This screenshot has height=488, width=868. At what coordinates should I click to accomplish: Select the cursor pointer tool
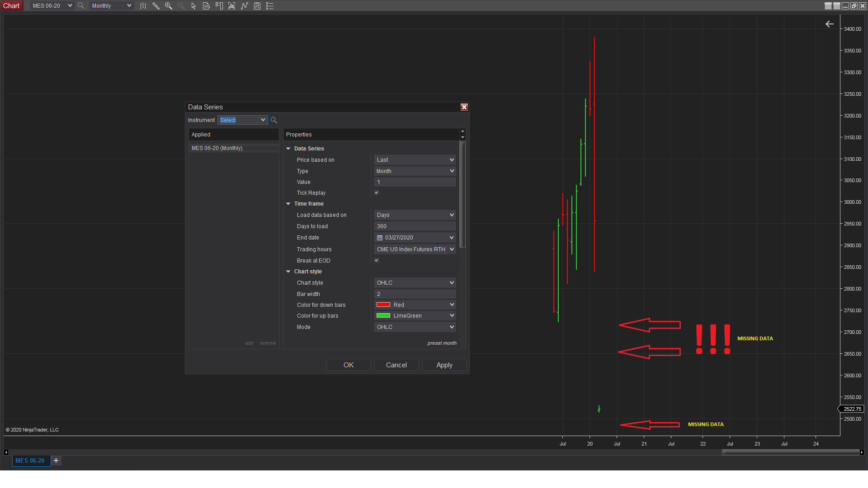click(x=193, y=6)
